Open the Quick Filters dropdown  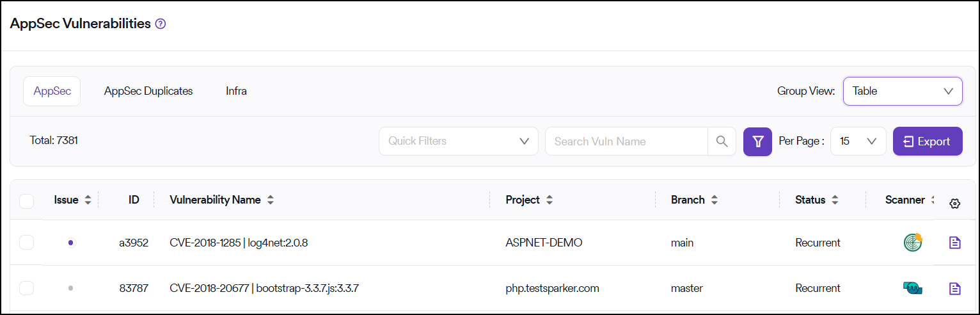[458, 141]
